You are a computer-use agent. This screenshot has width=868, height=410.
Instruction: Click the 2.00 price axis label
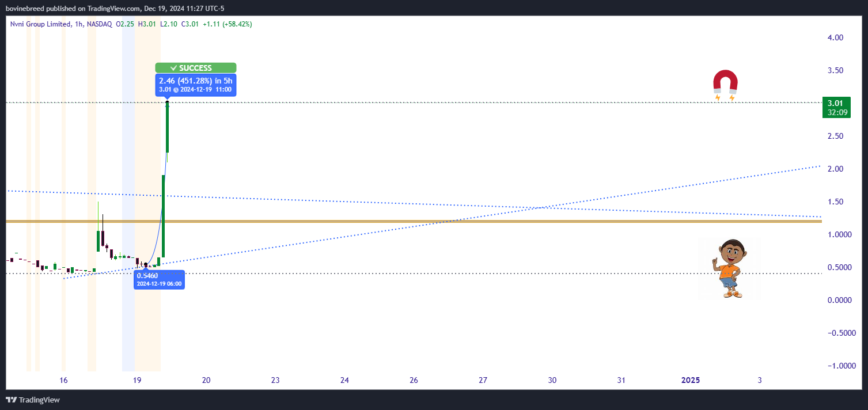pyautogui.click(x=835, y=169)
